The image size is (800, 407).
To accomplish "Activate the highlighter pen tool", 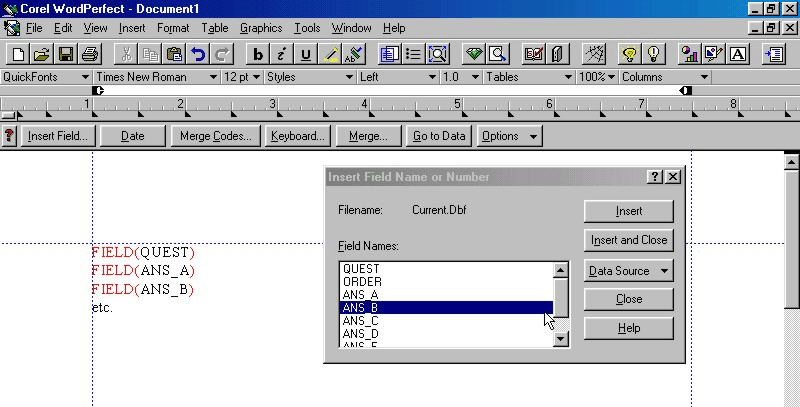I will 330,54.
